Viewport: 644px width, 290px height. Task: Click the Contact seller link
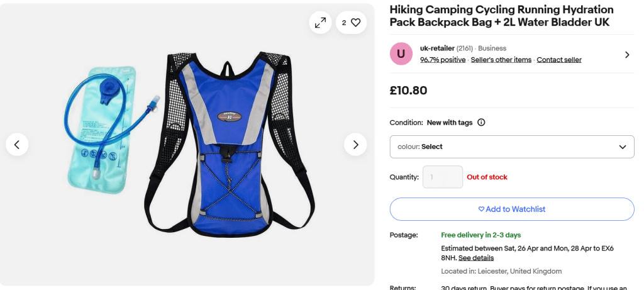pos(558,60)
